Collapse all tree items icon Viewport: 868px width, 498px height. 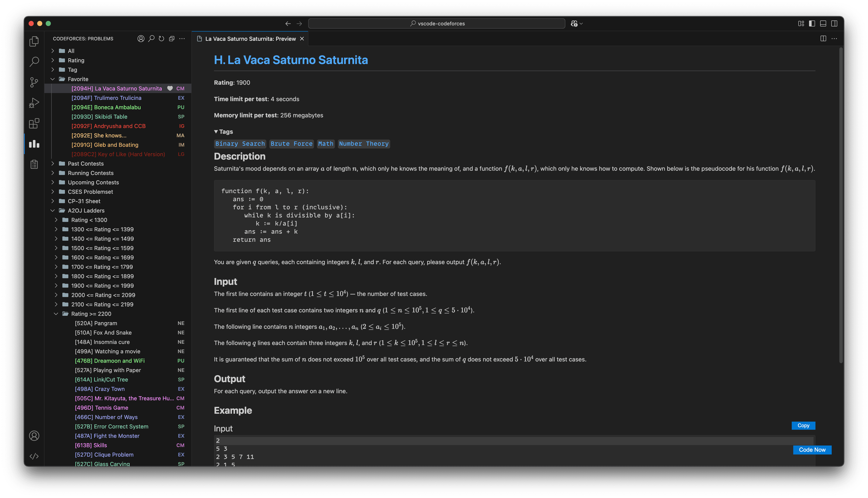[x=172, y=39]
